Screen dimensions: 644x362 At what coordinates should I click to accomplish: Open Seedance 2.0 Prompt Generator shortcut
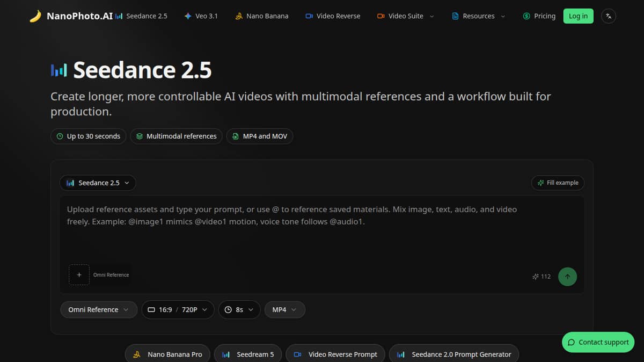454,354
